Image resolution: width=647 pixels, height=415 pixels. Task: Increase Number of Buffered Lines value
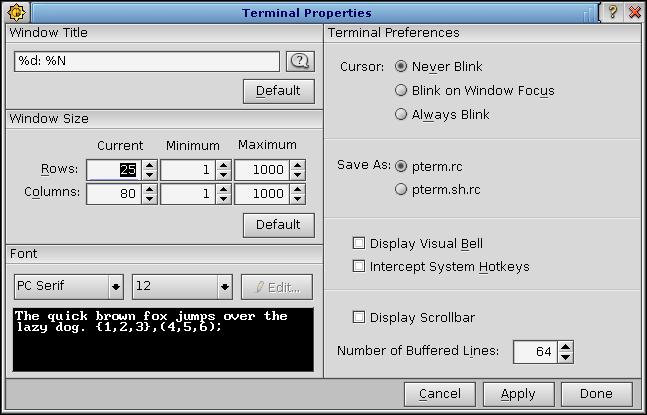pos(566,347)
